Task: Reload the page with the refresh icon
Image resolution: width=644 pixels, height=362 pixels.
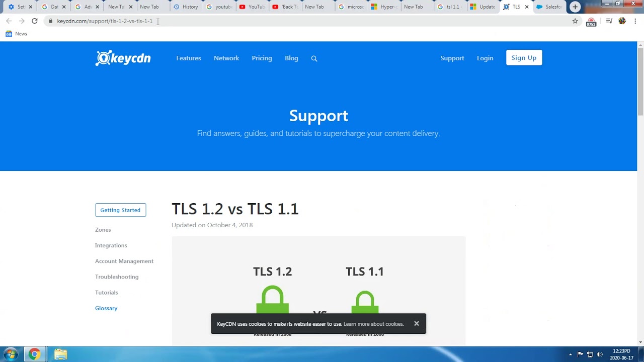Action: 34,21
